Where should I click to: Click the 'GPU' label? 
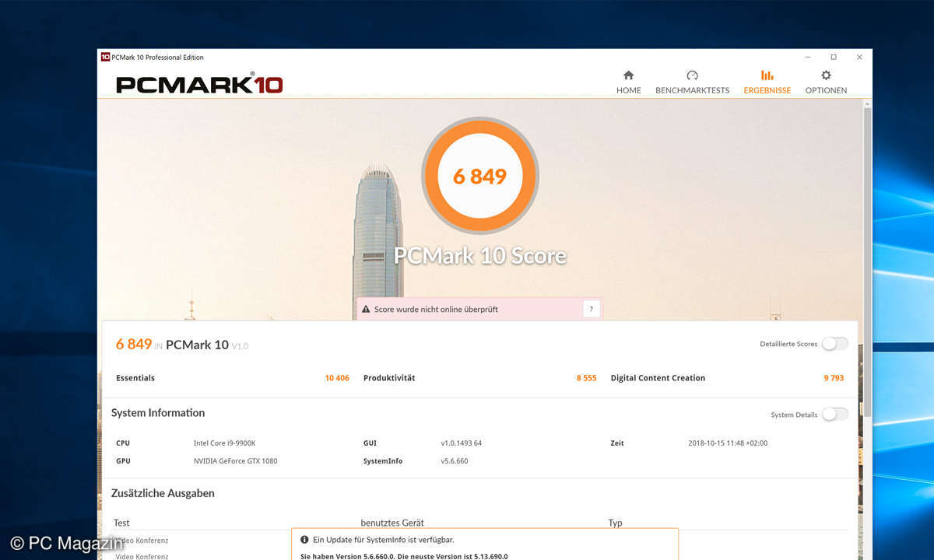coord(123,461)
